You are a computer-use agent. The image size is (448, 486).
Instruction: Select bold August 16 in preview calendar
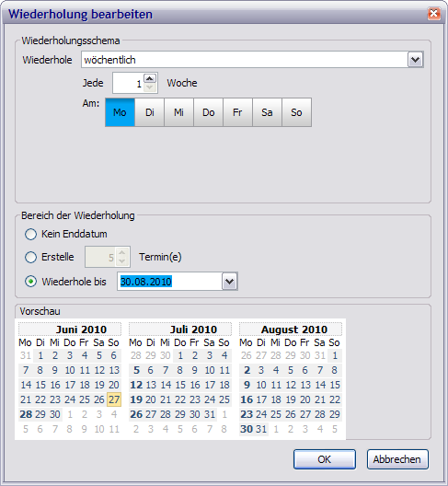click(247, 399)
